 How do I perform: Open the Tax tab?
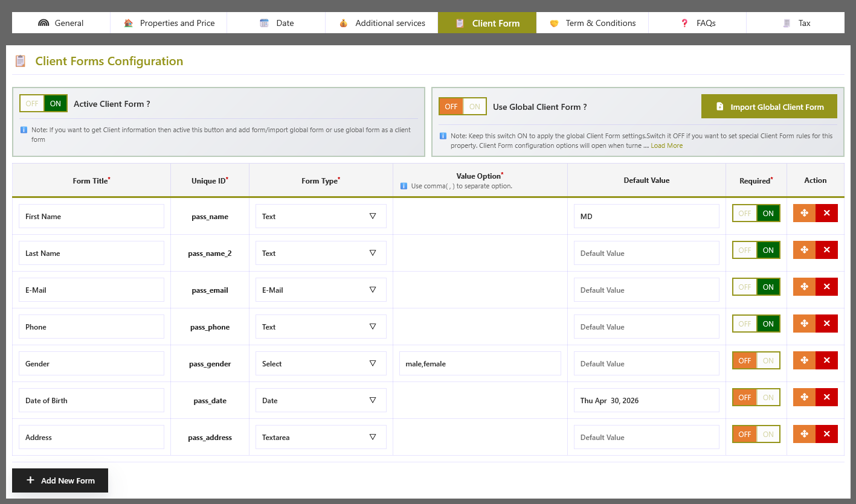(x=796, y=23)
